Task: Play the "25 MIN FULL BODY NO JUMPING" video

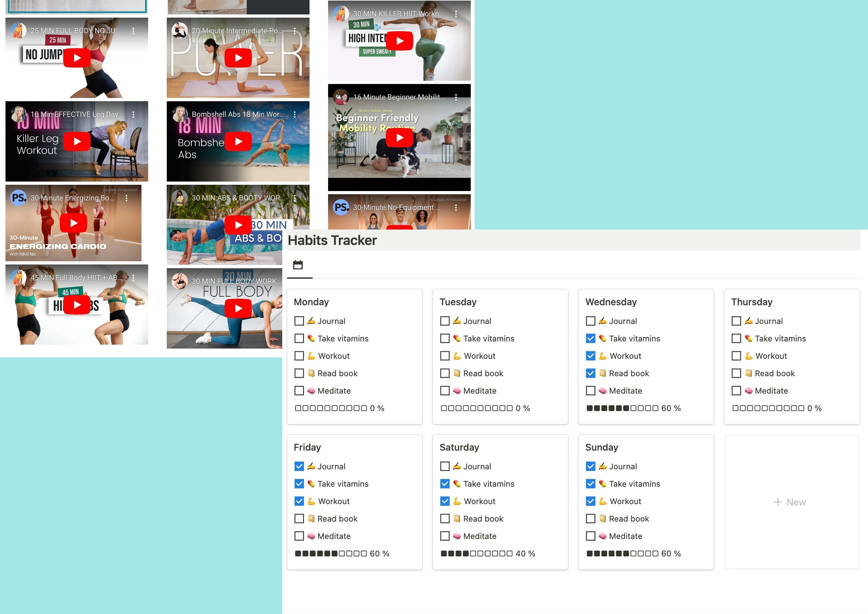Action: tap(77, 58)
